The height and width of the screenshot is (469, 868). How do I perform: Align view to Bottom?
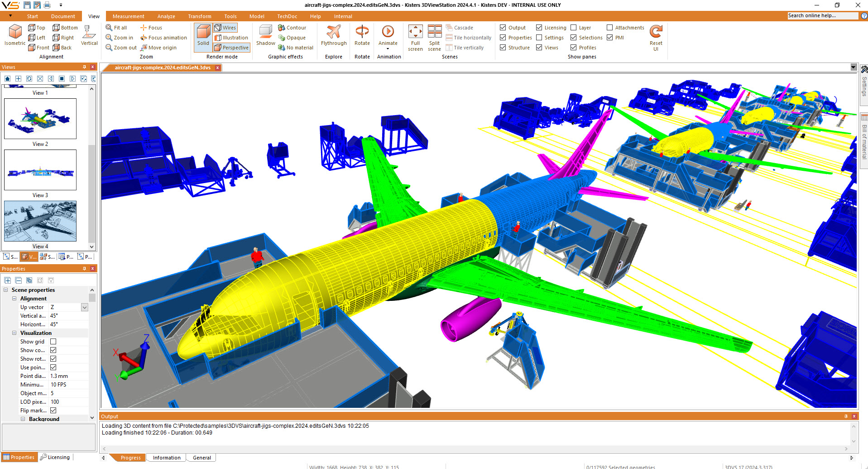coord(65,28)
